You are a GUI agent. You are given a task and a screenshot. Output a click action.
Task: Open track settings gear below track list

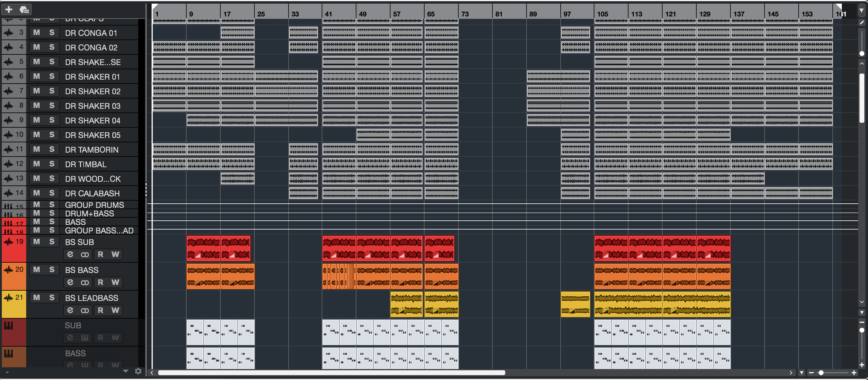(138, 371)
